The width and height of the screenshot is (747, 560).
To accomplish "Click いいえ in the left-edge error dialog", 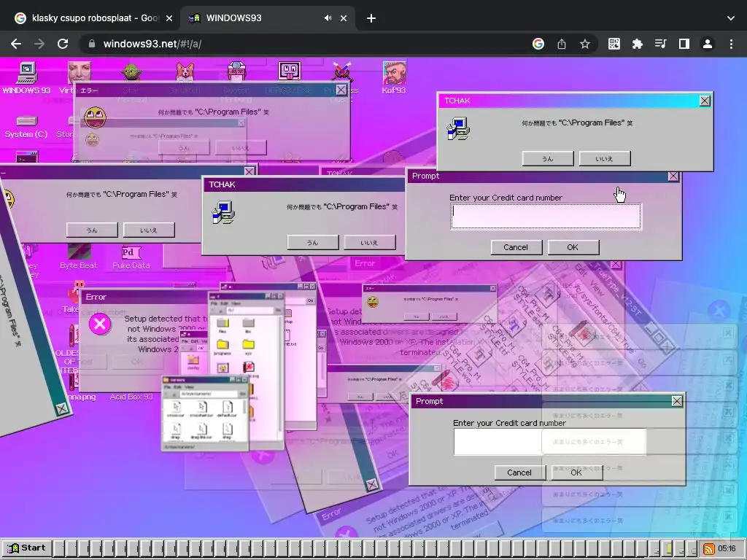I will 149,230.
